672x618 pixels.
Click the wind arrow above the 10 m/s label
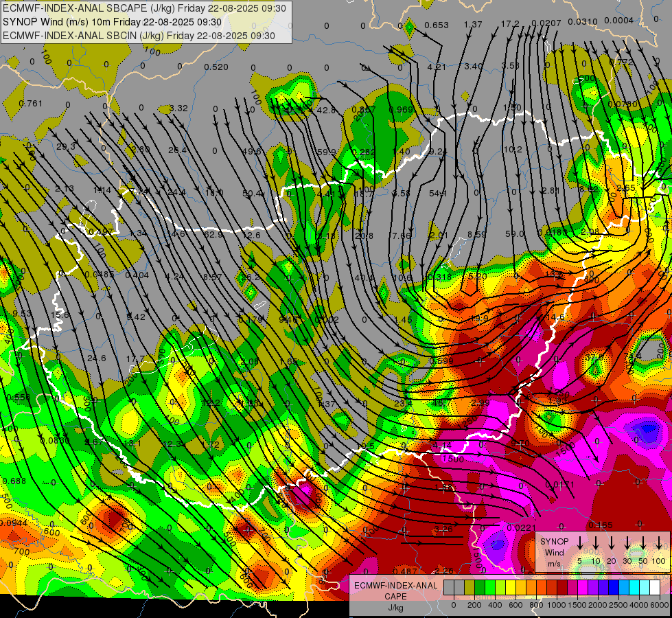click(x=596, y=543)
